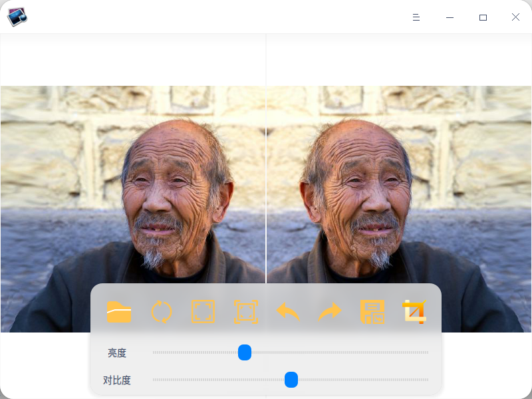Redo the edit with the right arrow
This screenshot has width=532, height=399.
(330, 312)
